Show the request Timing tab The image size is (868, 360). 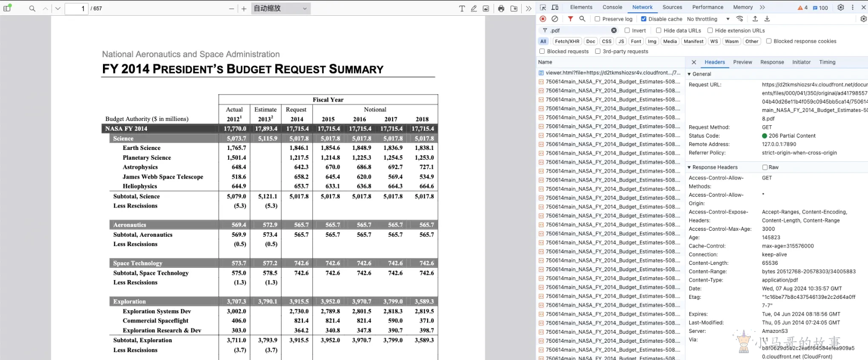(x=827, y=62)
